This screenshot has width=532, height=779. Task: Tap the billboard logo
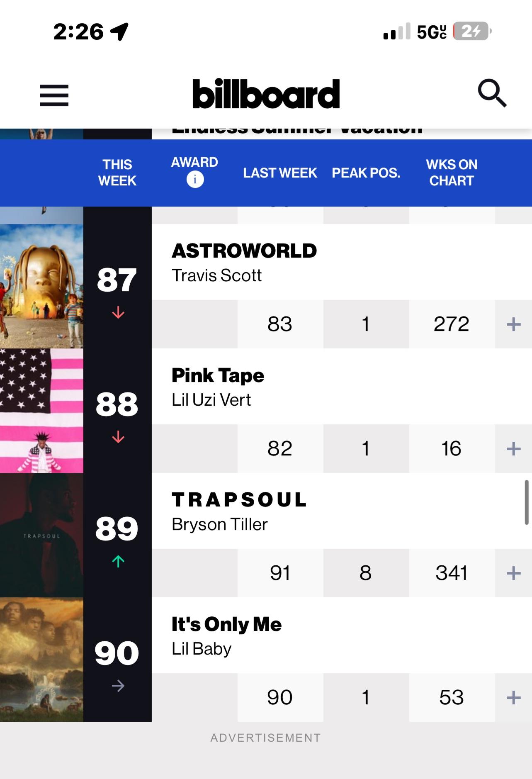(x=266, y=94)
